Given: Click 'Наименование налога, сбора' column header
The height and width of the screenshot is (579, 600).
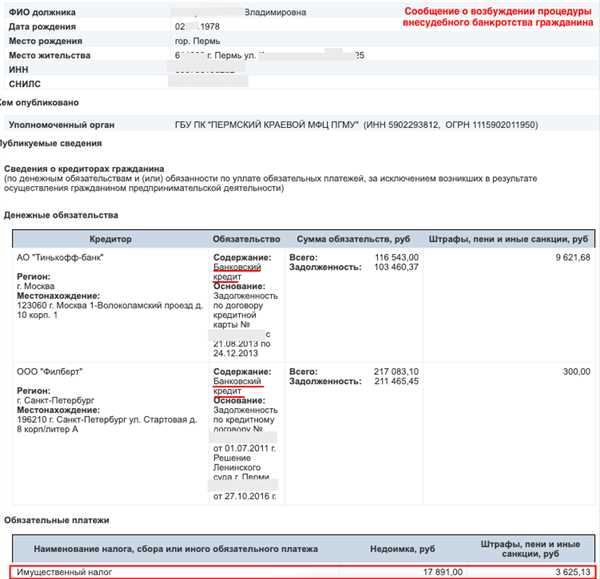Looking at the screenshot, I should click(176, 549).
